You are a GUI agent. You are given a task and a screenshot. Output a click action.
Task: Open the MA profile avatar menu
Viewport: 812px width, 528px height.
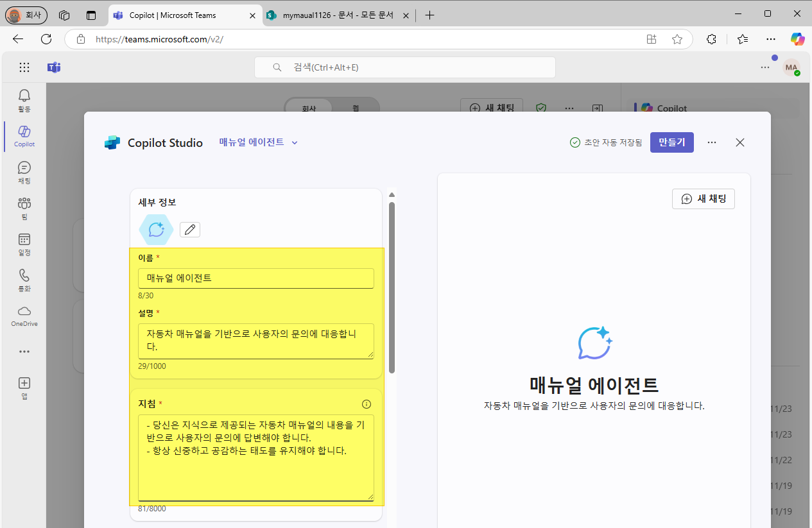791,67
